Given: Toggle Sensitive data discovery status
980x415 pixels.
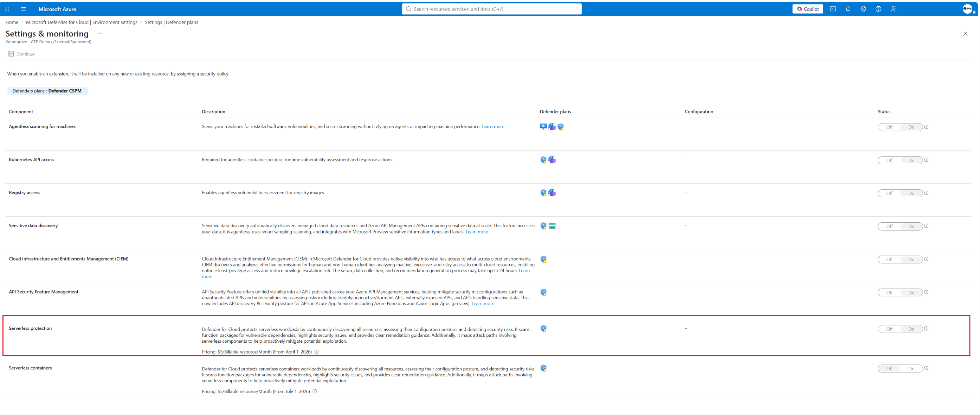Looking at the screenshot, I should coord(900,226).
